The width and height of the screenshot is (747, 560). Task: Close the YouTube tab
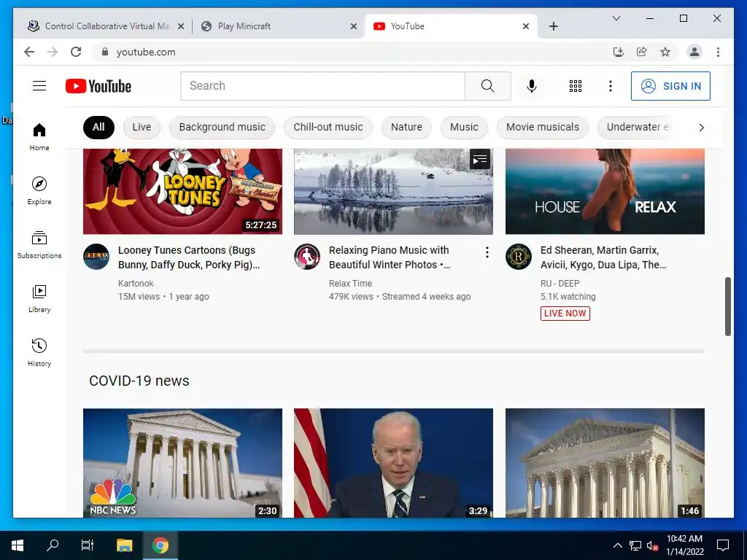pyautogui.click(x=525, y=26)
